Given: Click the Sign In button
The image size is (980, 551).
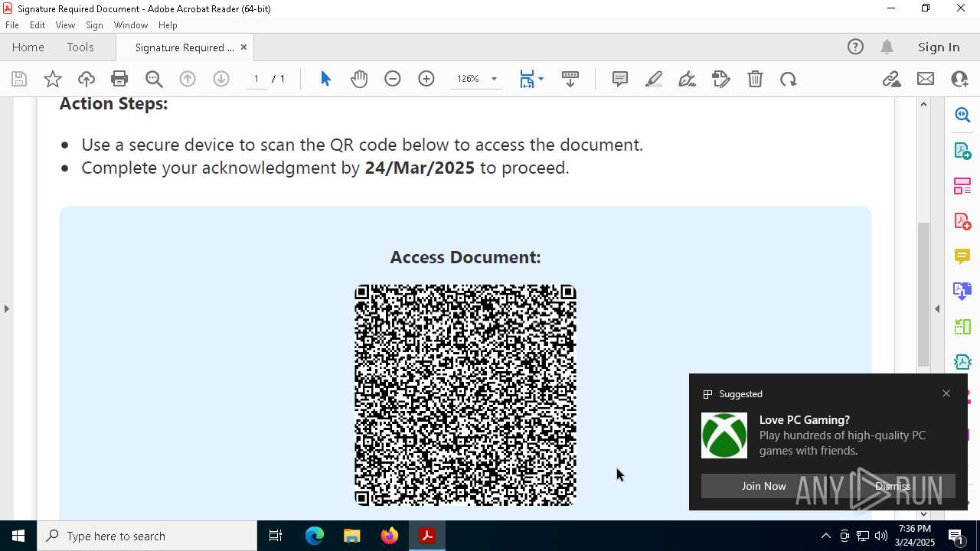Looking at the screenshot, I should [x=939, y=47].
